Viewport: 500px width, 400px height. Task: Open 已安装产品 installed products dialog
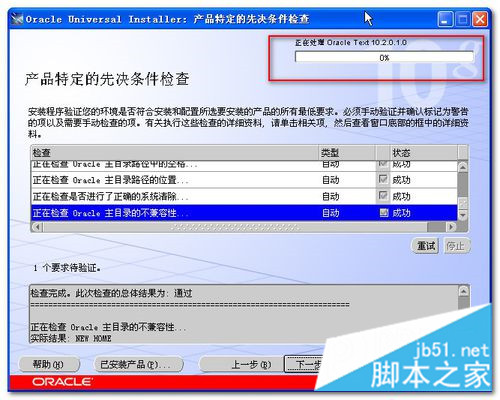point(138,364)
